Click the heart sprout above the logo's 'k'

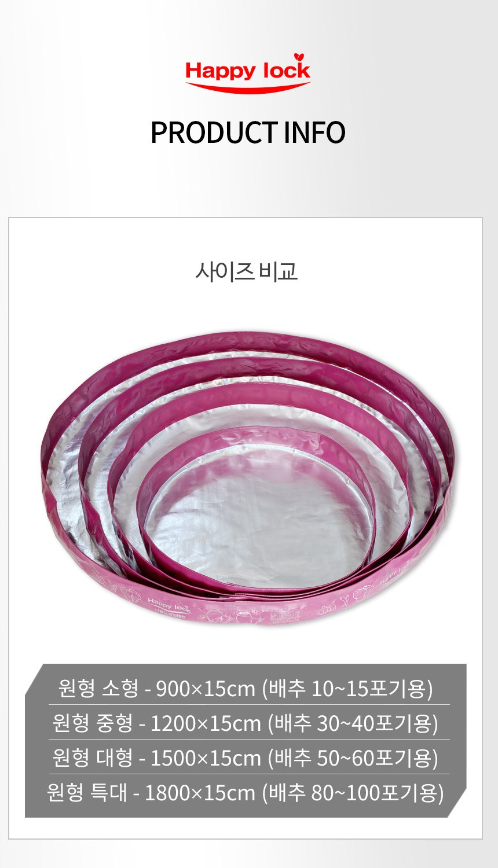[x=299, y=57]
